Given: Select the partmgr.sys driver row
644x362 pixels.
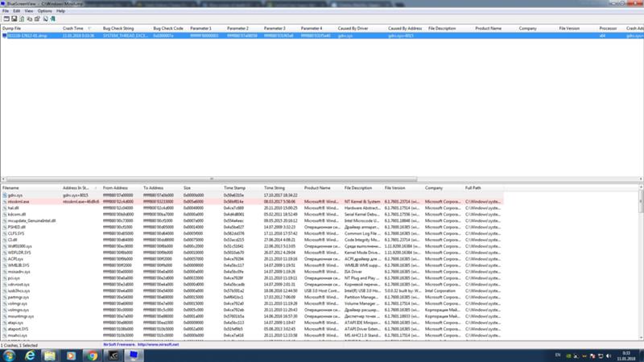Looking at the screenshot, I should tap(252, 297).
